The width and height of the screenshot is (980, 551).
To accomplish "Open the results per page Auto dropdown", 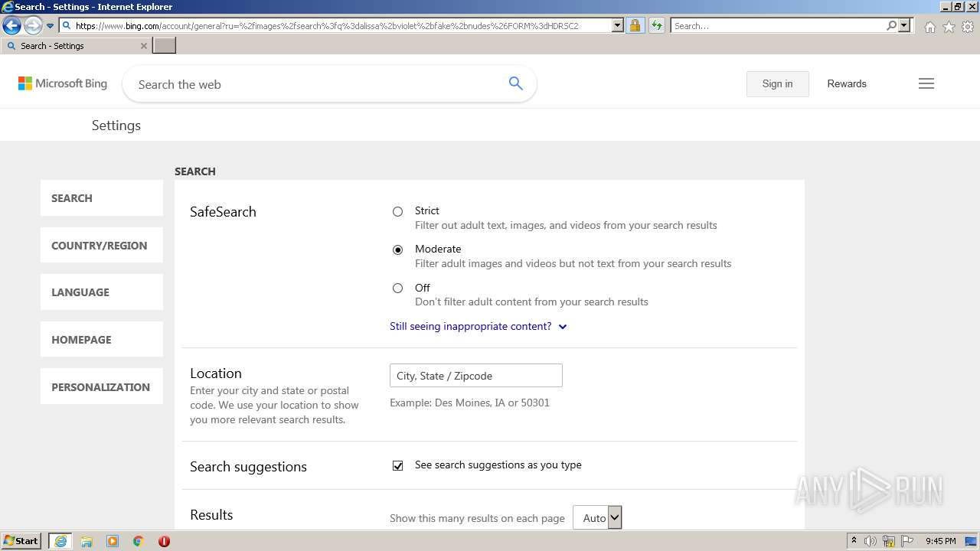I will 597,518.
